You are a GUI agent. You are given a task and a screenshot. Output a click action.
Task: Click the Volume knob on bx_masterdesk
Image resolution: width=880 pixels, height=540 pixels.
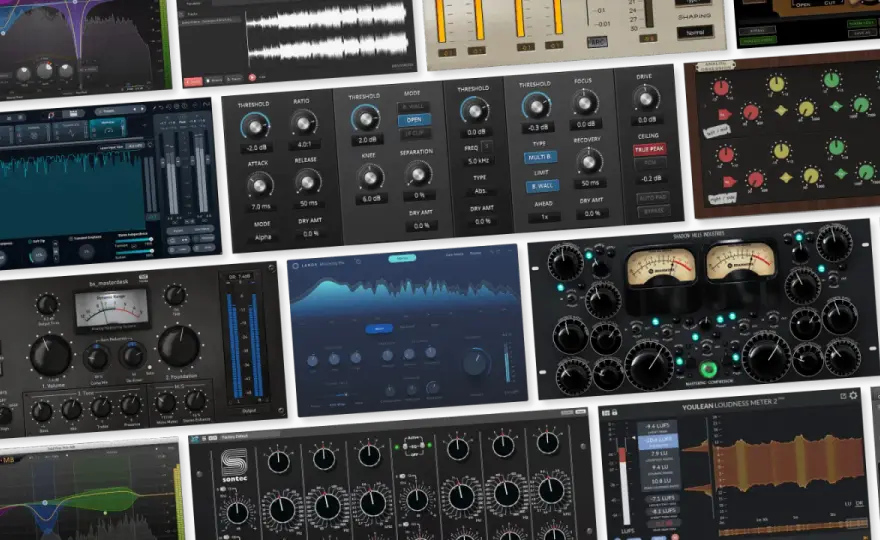50,355
